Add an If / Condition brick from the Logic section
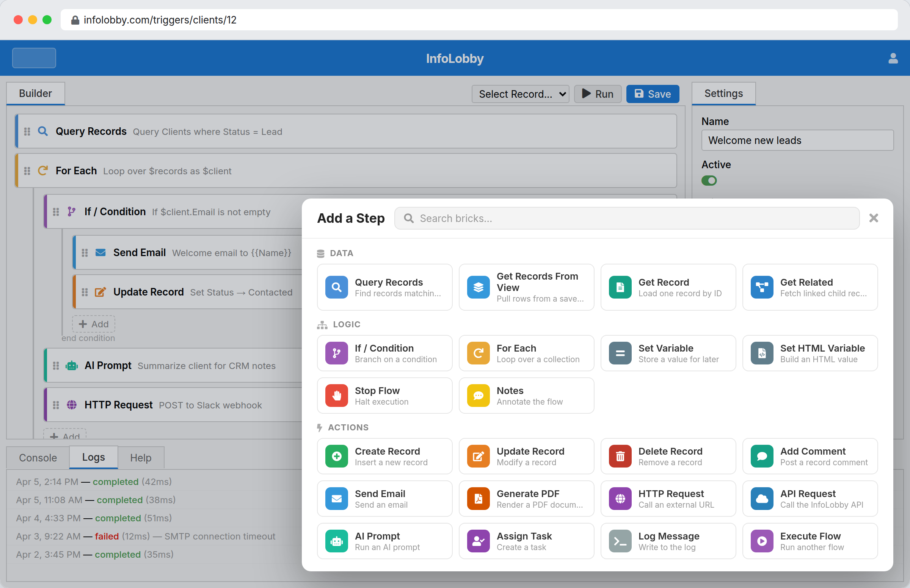Image resolution: width=910 pixels, height=588 pixels. pos(384,353)
